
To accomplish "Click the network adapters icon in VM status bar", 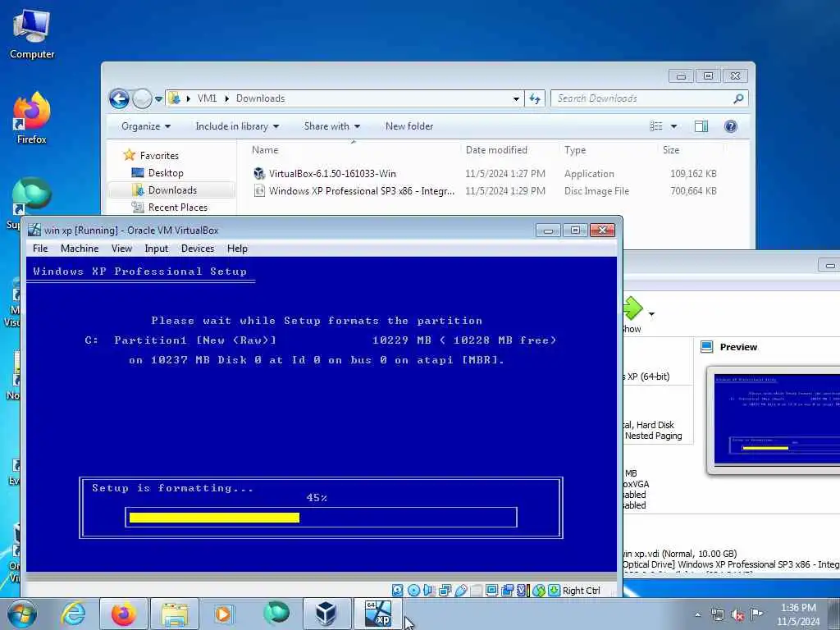I will tap(445, 591).
